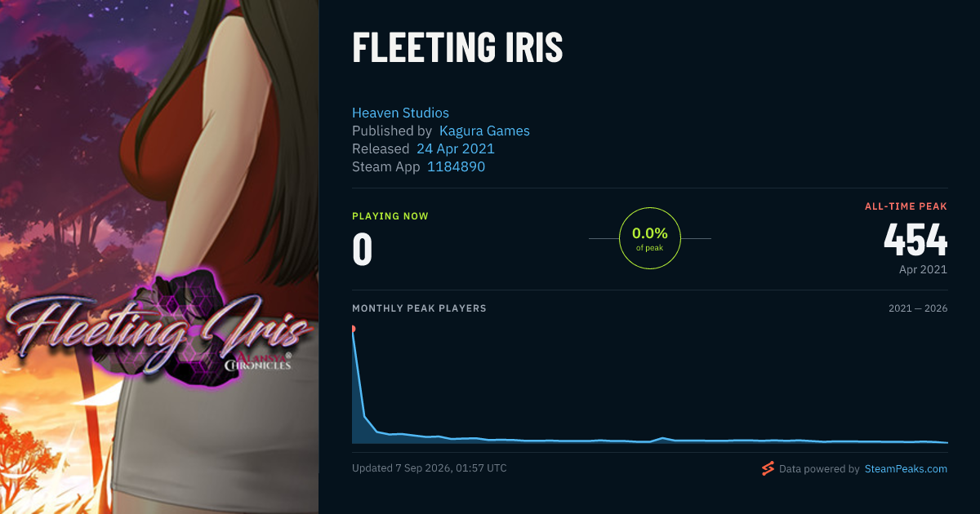Click the SteamPeaks logo icon

pyautogui.click(x=768, y=468)
